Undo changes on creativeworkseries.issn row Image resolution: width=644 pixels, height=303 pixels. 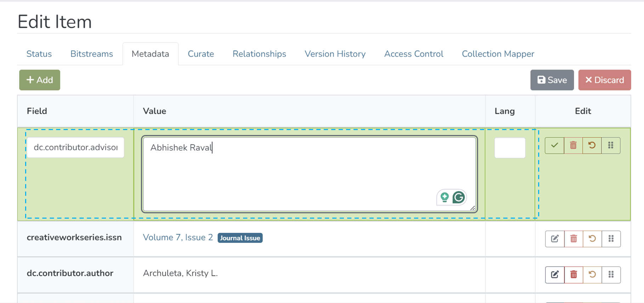592,239
